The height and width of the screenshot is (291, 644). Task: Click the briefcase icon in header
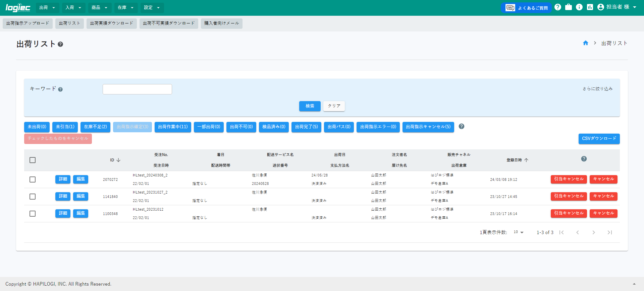click(x=568, y=7)
